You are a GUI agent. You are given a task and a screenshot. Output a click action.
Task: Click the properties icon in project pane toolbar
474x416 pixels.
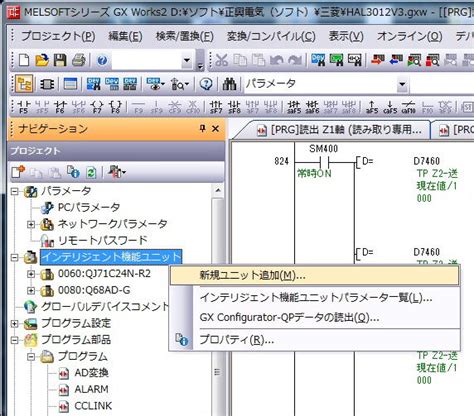pyautogui.click(x=73, y=172)
